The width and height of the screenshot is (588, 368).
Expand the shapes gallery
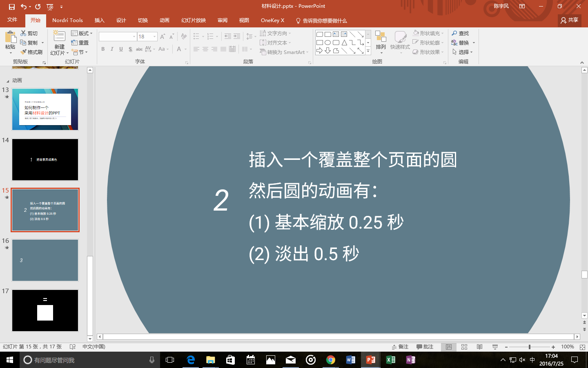coord(368,51)
